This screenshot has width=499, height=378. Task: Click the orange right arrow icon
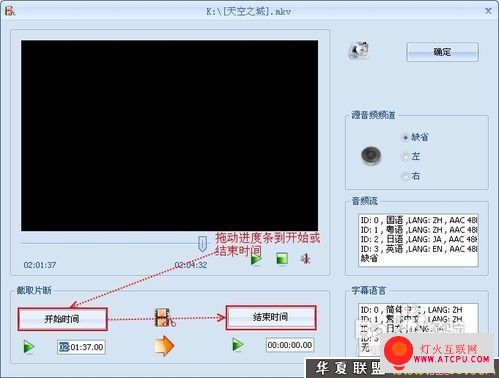coord(164,346)
